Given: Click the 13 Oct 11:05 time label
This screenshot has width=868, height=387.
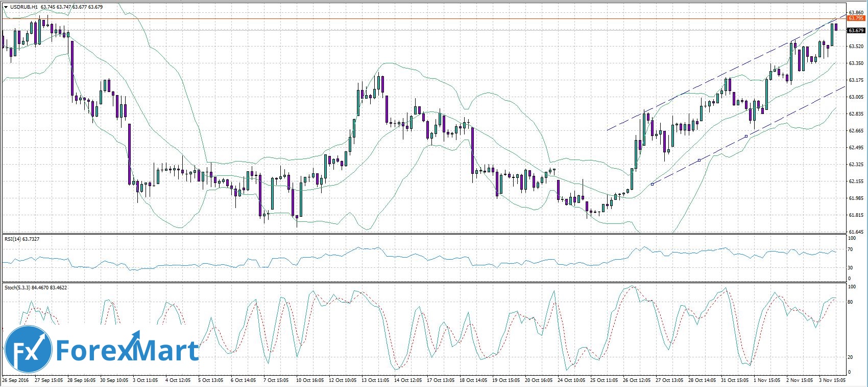Looking at the screenshot, I should coord(375,380).
